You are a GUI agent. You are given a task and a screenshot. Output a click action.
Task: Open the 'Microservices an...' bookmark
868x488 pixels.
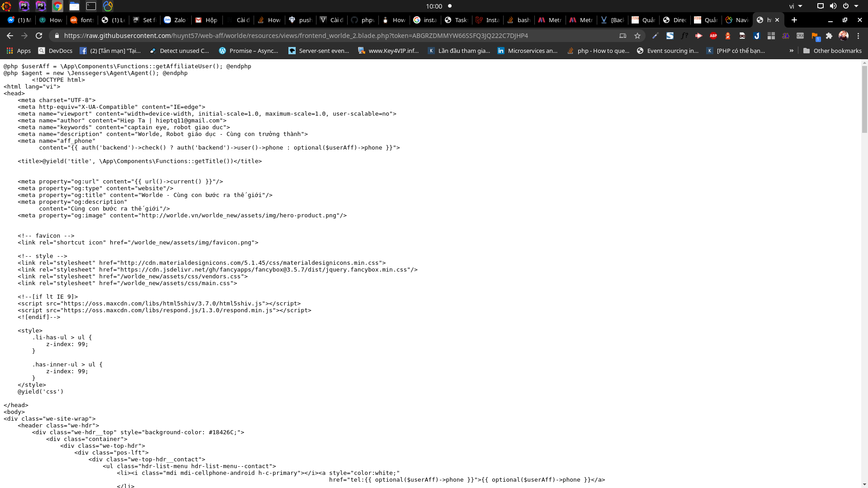point(527,51)
